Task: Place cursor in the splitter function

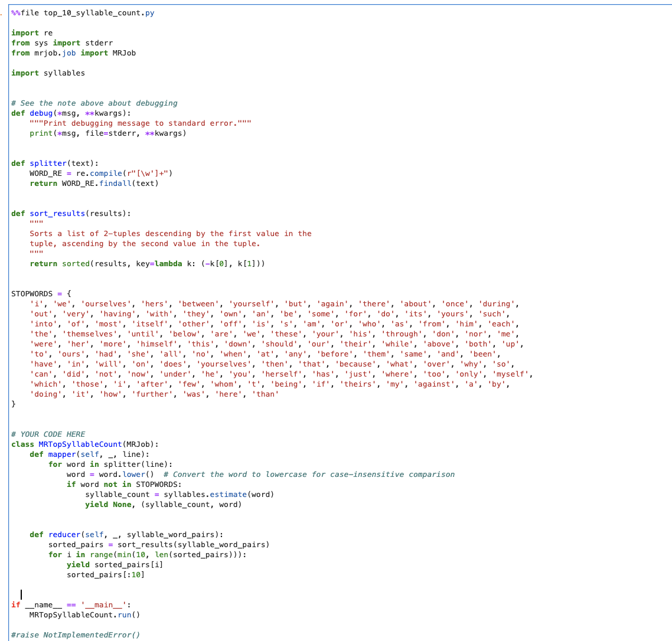Action: click(48, 163)
